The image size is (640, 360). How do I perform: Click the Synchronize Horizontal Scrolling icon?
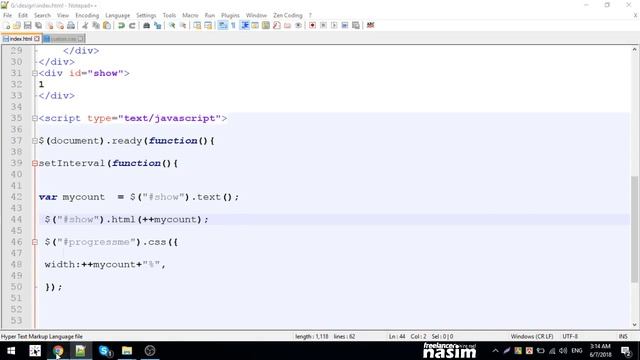(x=208, y=25)
